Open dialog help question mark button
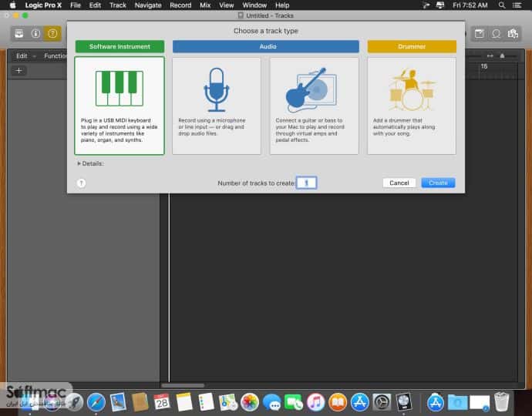Screen dimensions: 532x416 coord(81,183)
